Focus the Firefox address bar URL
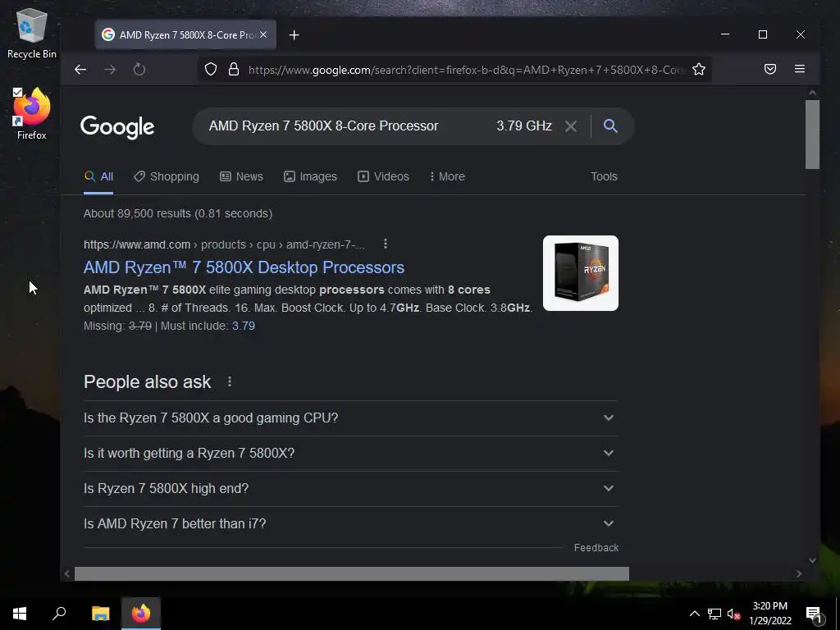 click(x=466, y=70)
